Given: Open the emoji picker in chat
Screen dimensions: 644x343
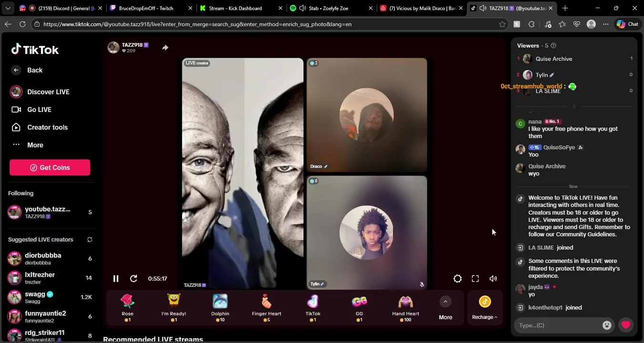Looking at the screenshot, I should pyautogui.click(x=607, y=325).
